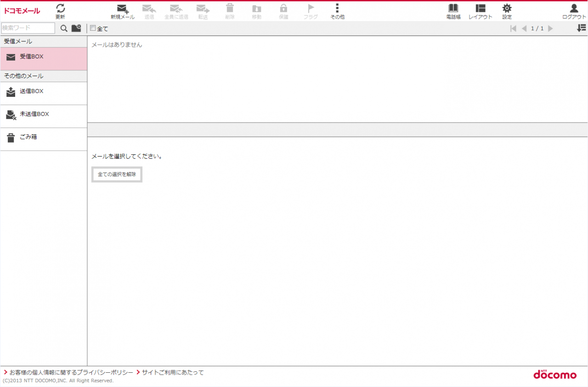Click the ドコモメール logo
This screenshot has width=588, height=387.
(x=22, y=11)
